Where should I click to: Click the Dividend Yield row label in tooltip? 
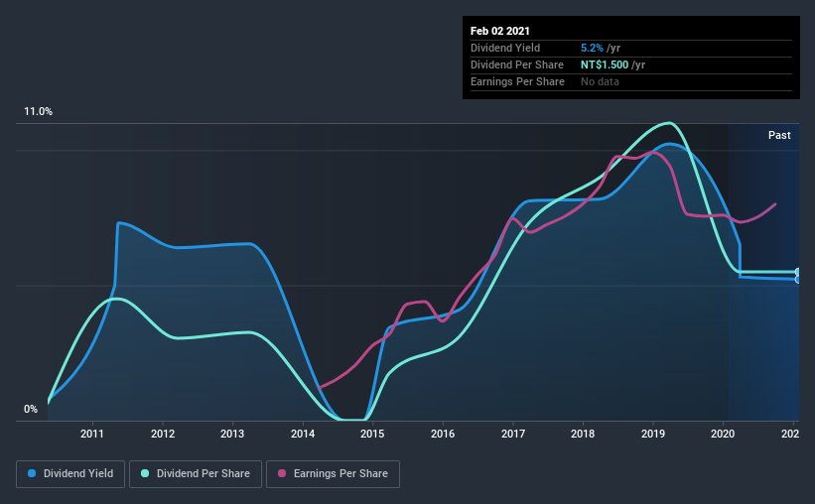[505, 48]
